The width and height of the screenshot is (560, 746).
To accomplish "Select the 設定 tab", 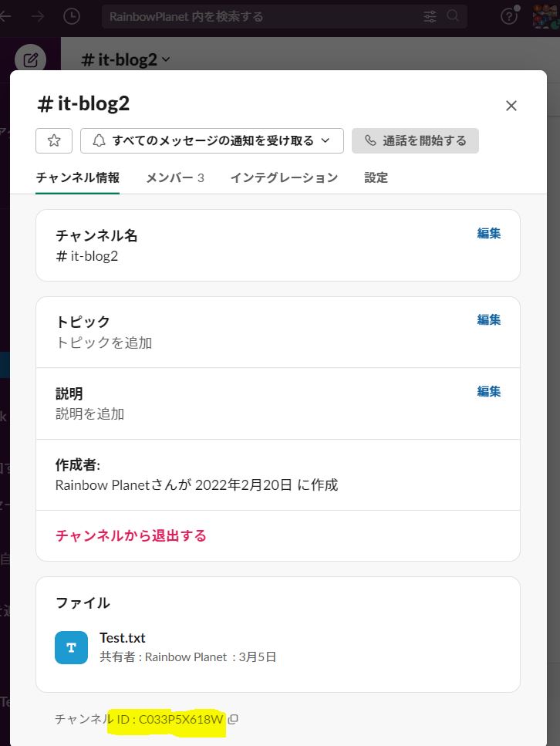I will point(376,177).
